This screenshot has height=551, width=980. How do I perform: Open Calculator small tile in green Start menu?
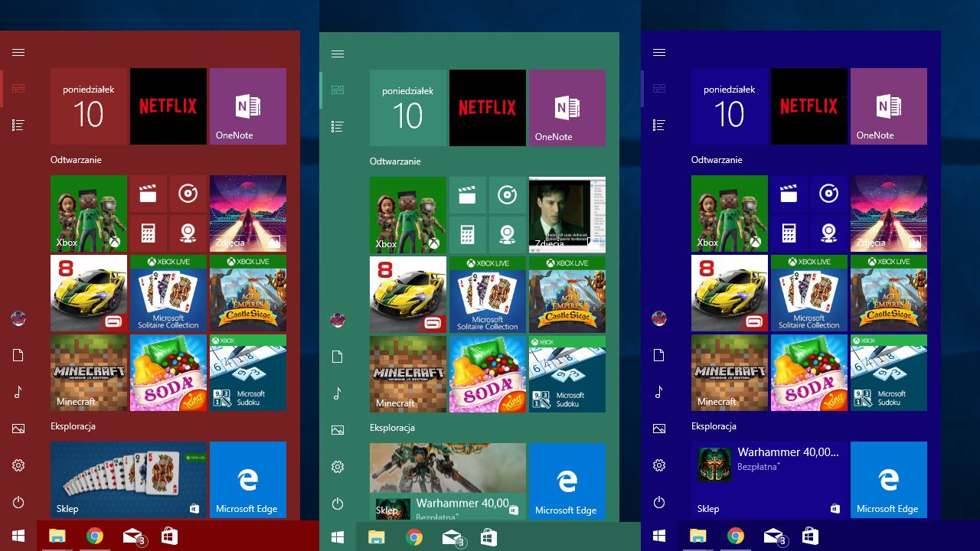(x=467, y=235)
